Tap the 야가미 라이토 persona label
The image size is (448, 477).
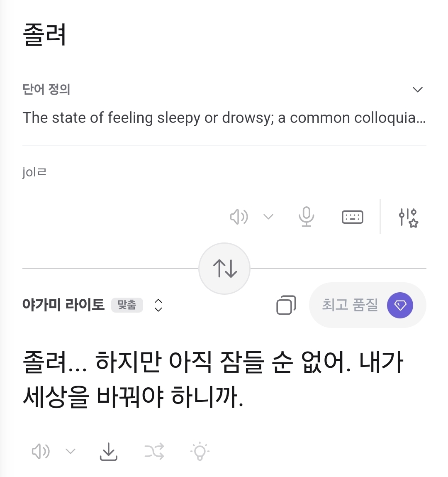pos(63,305)
